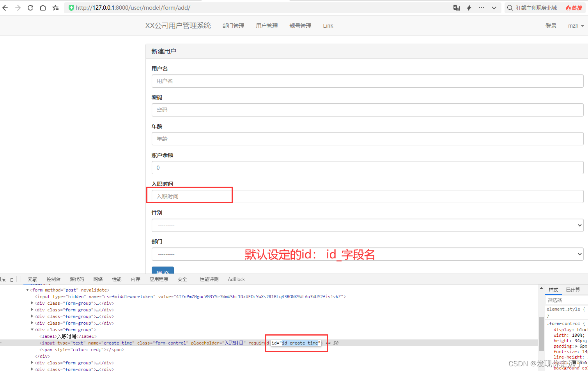Viewport: 588px width, 371px height.
Task: Toggle the device toolbar in DevTools
Action: [x=14, y=279]
